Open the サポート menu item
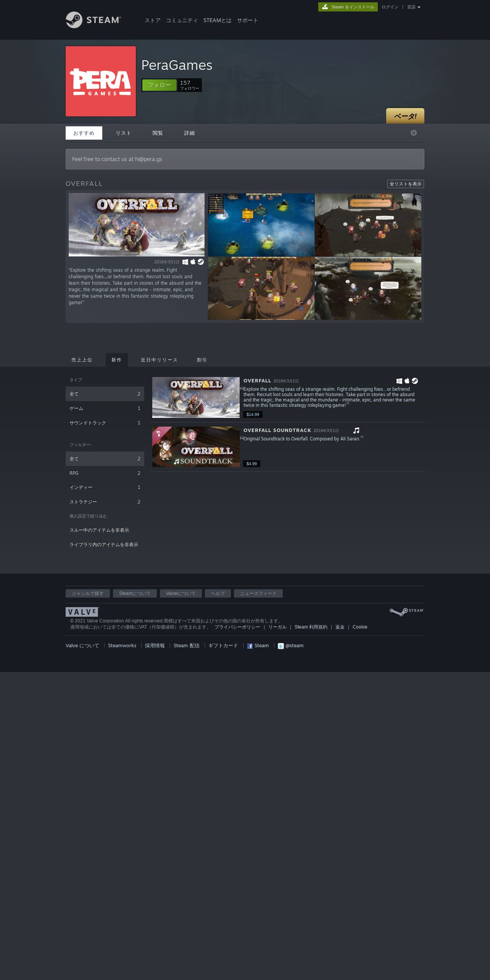The height and width of the screenshot is (980, 490). tap(247, 21)
